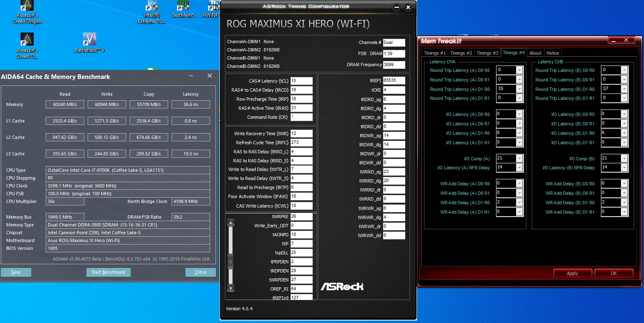Open Round Trip Latency (A) D0 R0 dropdown
The height and width of the screenshot is (323, 644).
519,70
